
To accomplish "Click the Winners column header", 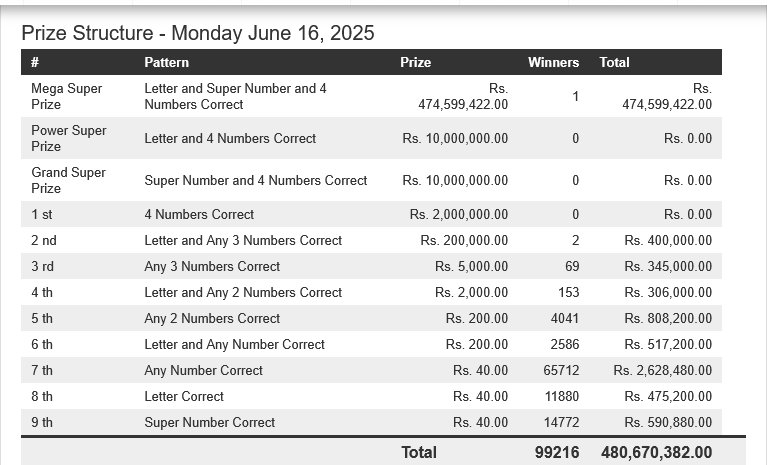I will pos(553,62).
